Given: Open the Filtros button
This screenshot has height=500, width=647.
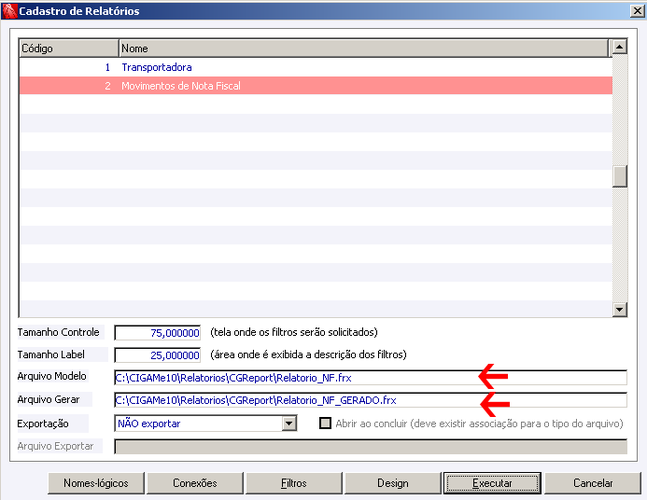Looking at the screenshot, I should tap(294, 483).
